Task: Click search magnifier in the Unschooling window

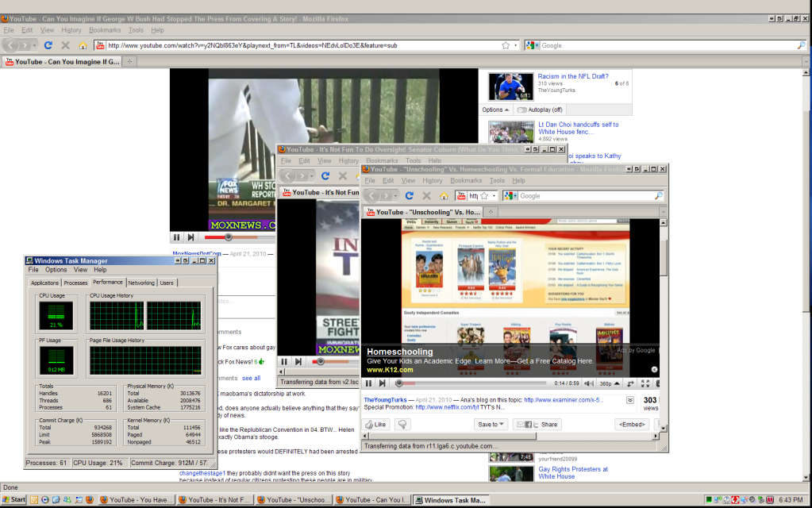Action: pos(658,196)
